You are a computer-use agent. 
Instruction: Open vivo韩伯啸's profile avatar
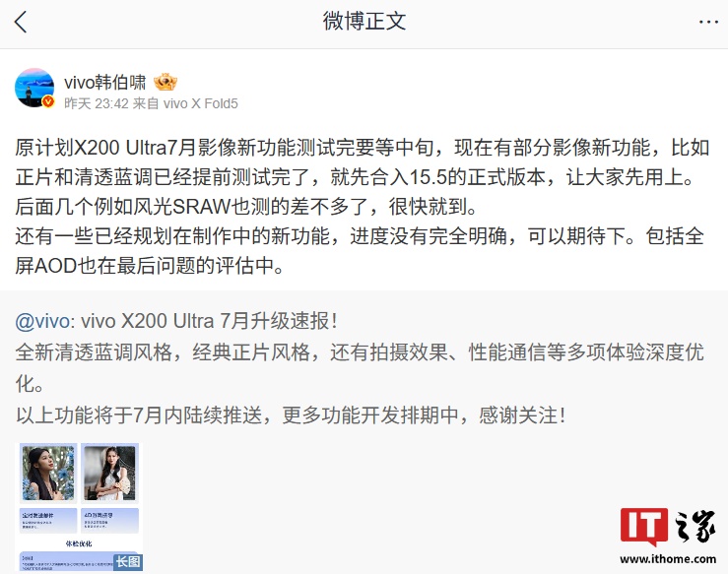tap(34, 88)
